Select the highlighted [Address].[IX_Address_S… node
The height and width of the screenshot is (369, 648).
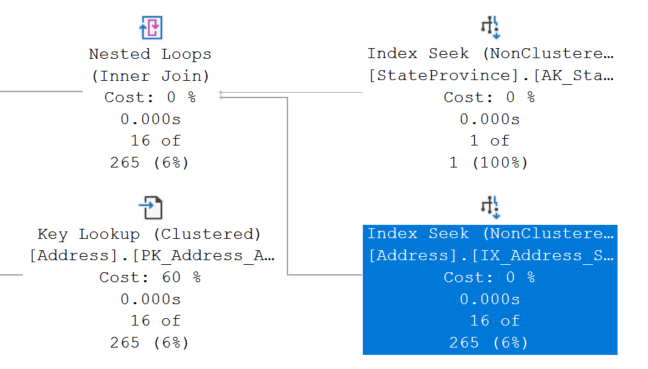point(490,290)
